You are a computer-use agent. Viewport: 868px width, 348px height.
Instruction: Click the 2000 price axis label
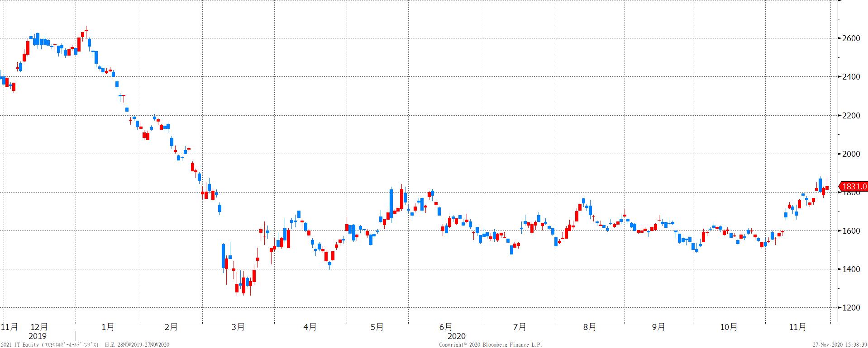point(851,154)
